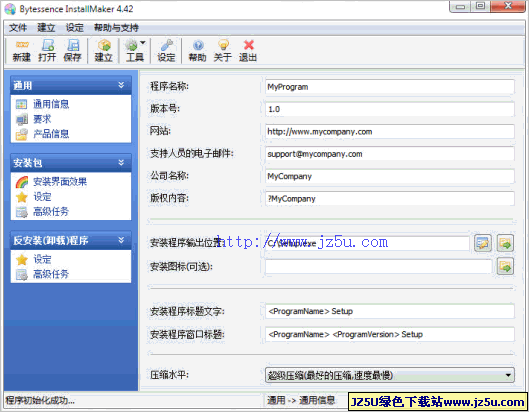Open the 建立 menu
Viewport: 529px width, 412px height.
click(46, 28)
